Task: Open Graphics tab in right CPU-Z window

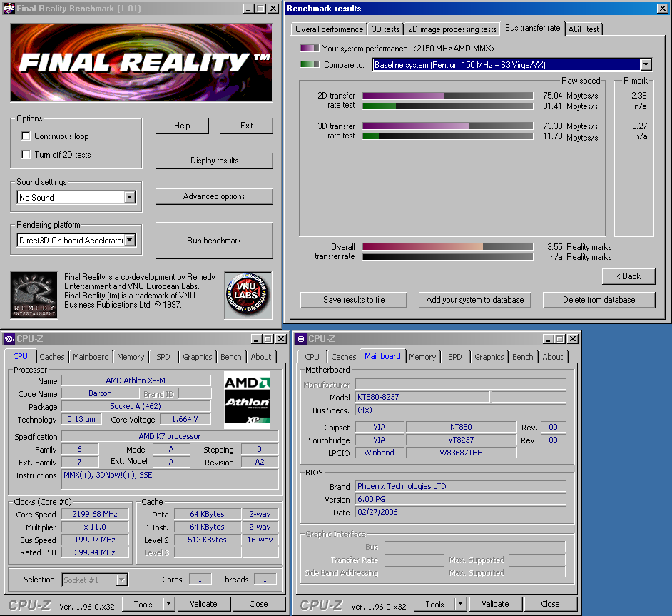Action: [489, 357]
